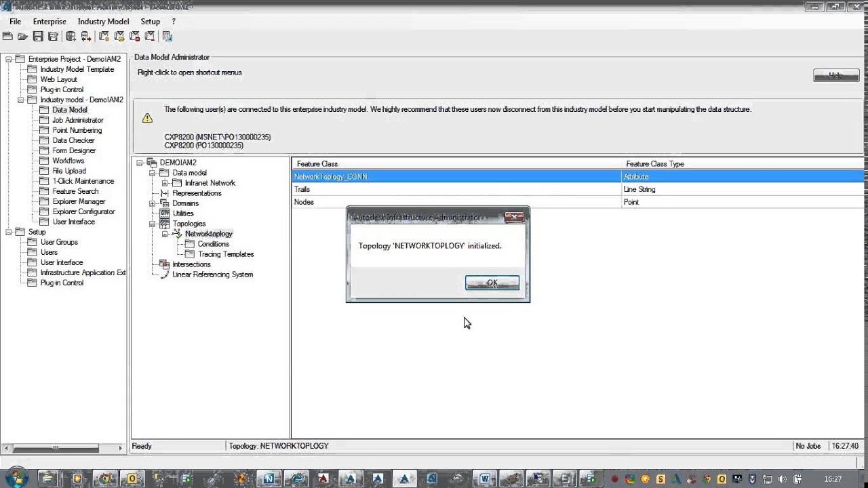Select Web Layout in the left tree
This screenshot has height=488, width=868.
tap(58, 79)
